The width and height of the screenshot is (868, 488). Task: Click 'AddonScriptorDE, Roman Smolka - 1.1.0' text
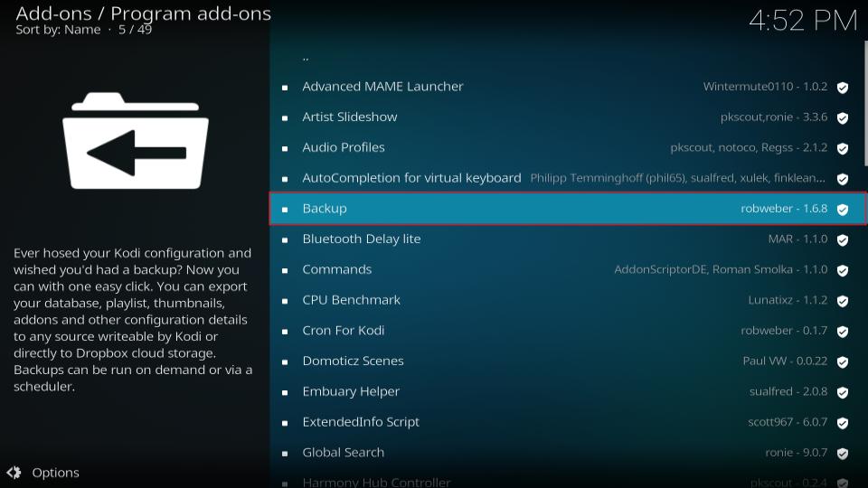[721, 269]
